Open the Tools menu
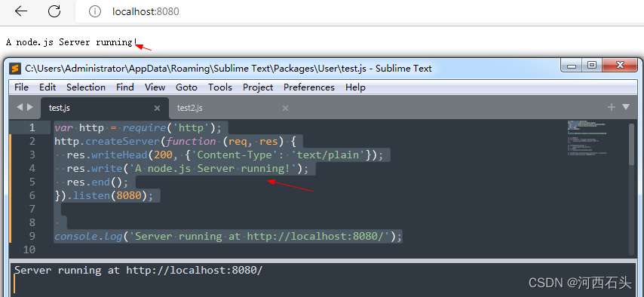The height and width of the screenshot is (297, 644). (x=220, y=87)
